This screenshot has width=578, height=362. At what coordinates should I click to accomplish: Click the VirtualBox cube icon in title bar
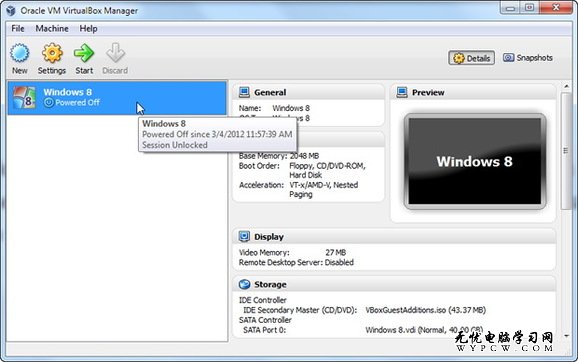(x=11, y=11)
